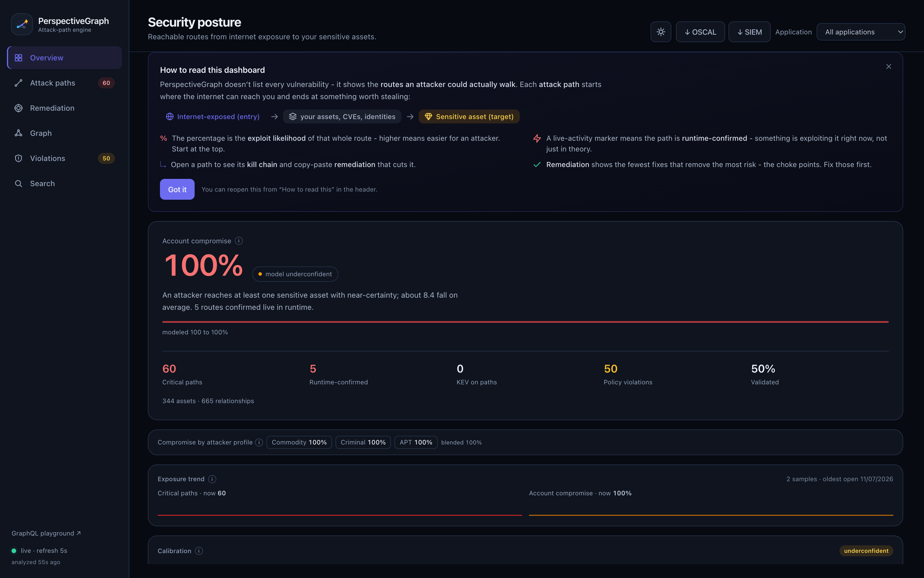Click the Graph nodes icon
The height and width of the screenshot is (578, 924).
[x=18, y=133]
